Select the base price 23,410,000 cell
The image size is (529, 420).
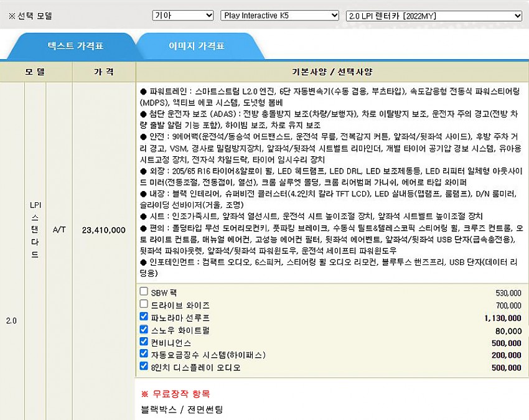(x=103, y=230)
